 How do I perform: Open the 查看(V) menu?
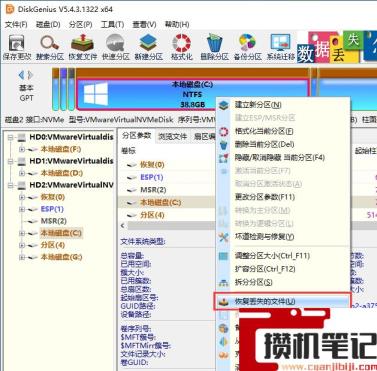click(144, 24)
